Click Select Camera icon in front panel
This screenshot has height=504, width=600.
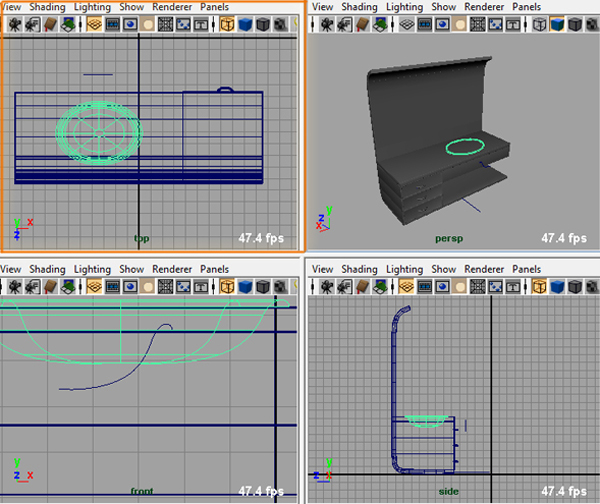[x=15, y=287]
